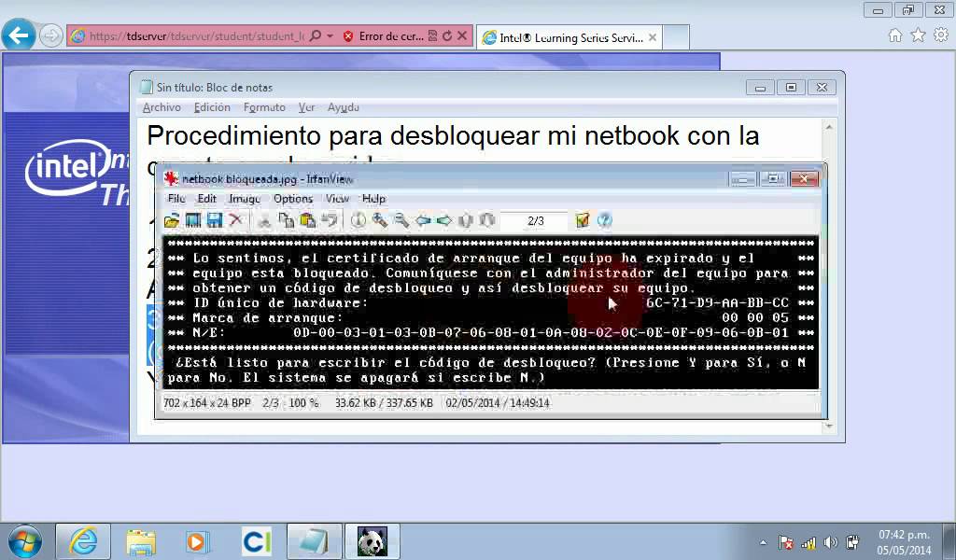The image size is (956, 560).
Task: Click the Save floppy disk icon in IrfanView
Action: click(x=215, y=220)
